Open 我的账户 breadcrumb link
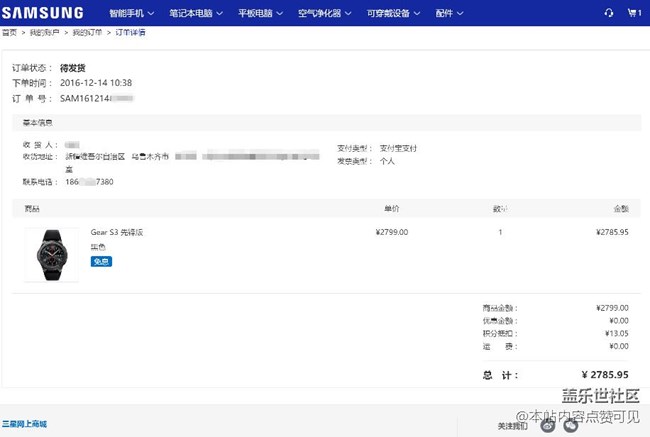The width and height of the screenshot is (650, 437). pyautogui.click(x=42, y=33)
